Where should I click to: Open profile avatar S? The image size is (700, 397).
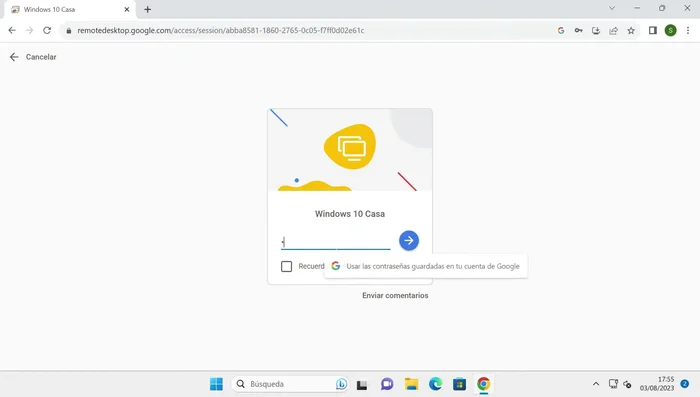(671, 30)
